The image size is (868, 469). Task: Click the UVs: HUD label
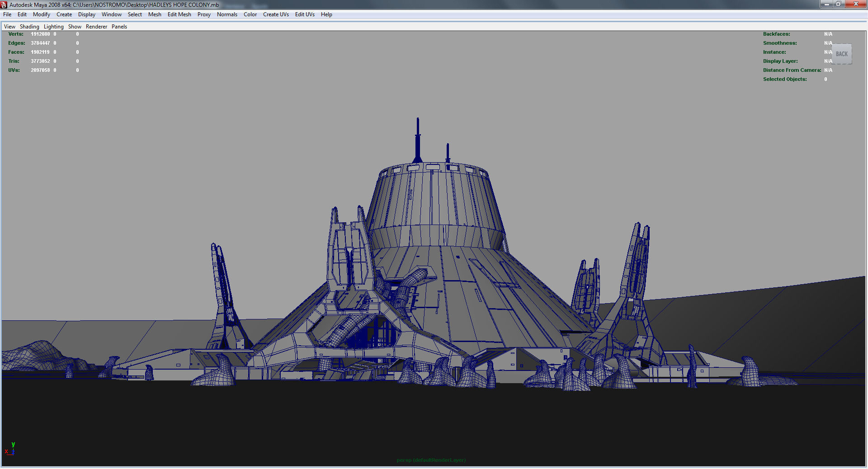(14, 70)
